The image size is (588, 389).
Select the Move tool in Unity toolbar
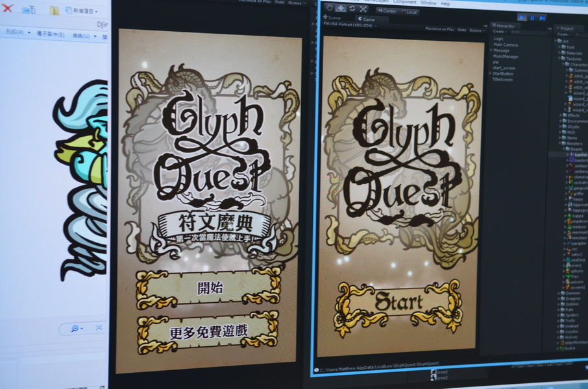[x=341, y=8]
